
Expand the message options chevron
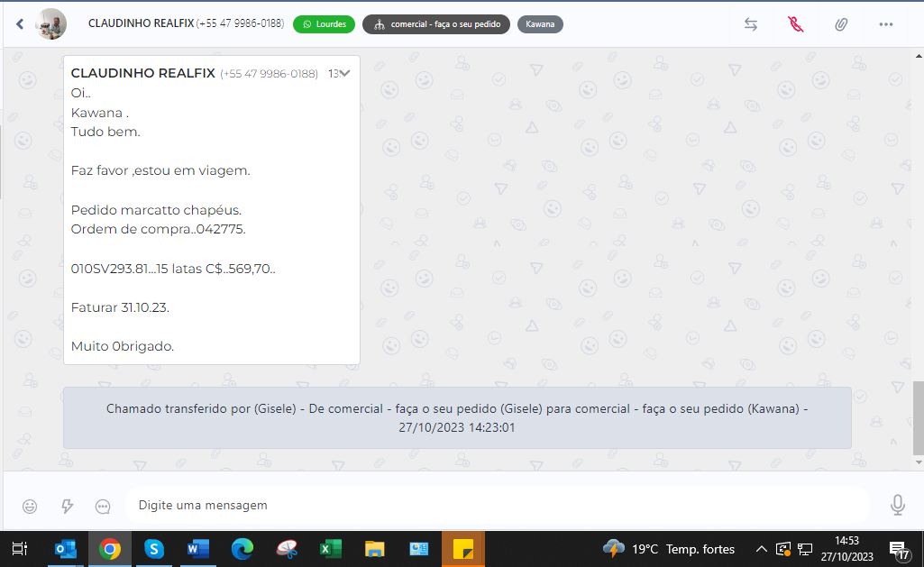tap(343, 73)
